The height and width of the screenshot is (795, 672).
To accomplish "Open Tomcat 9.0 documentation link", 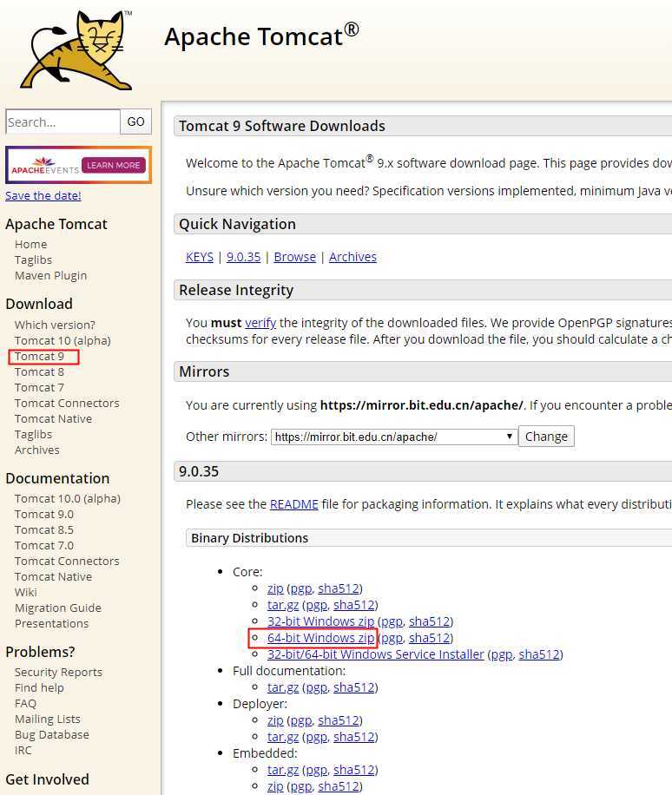I will point(44,515).
